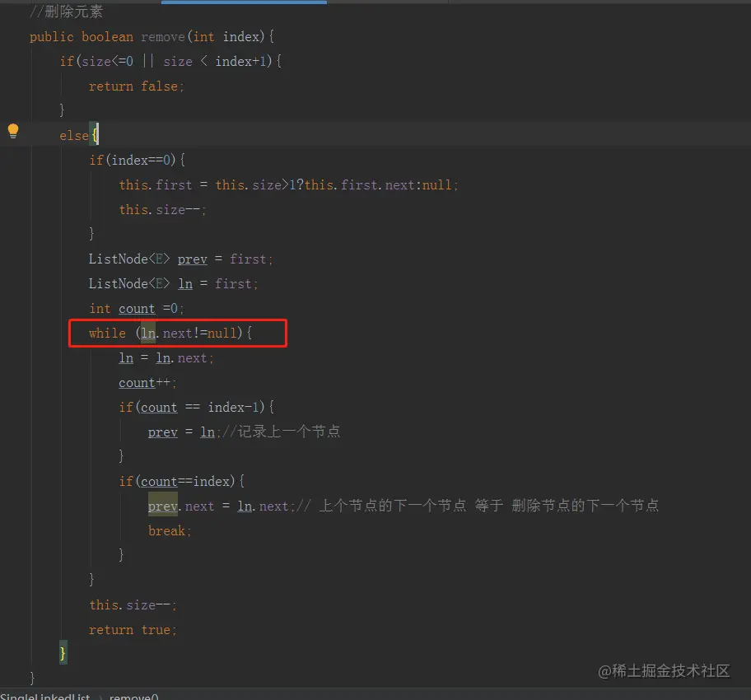Screen dimensions: 751x700
Task: Click the ln = ln.next; statement
Action: [x=166, y=358]
